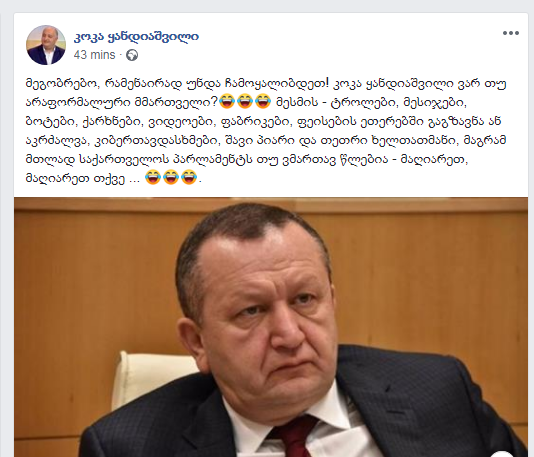The image size is (534, 457).
Task: Click third laughing emoji before the word მესმის
Action: pos(263,102)
